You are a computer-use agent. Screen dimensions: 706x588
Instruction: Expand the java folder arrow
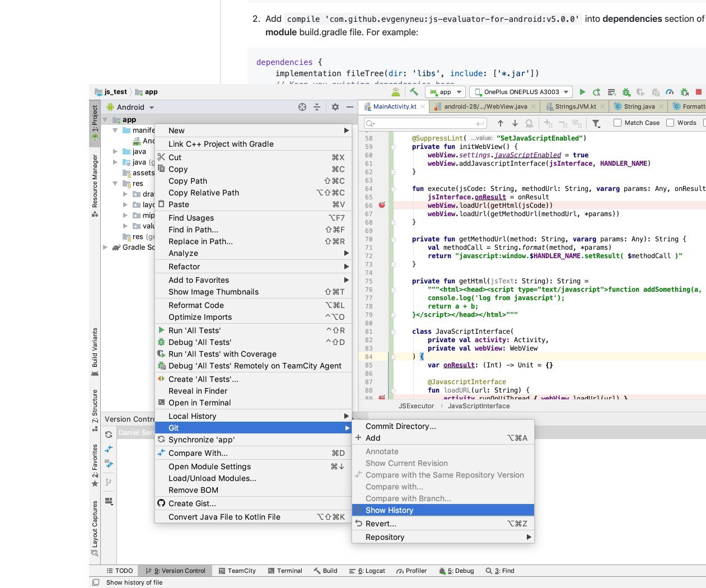115,151
